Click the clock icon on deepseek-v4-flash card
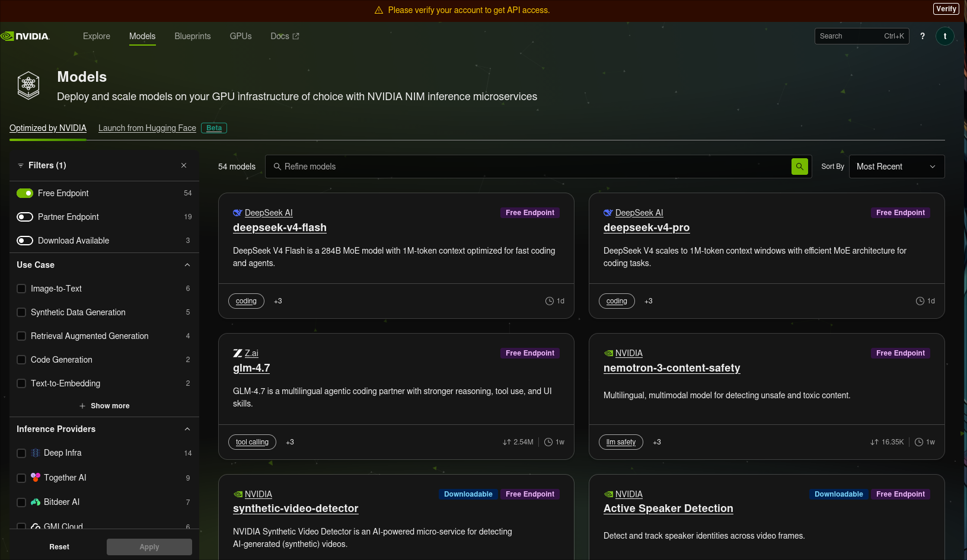 click(x=550, y=301)
